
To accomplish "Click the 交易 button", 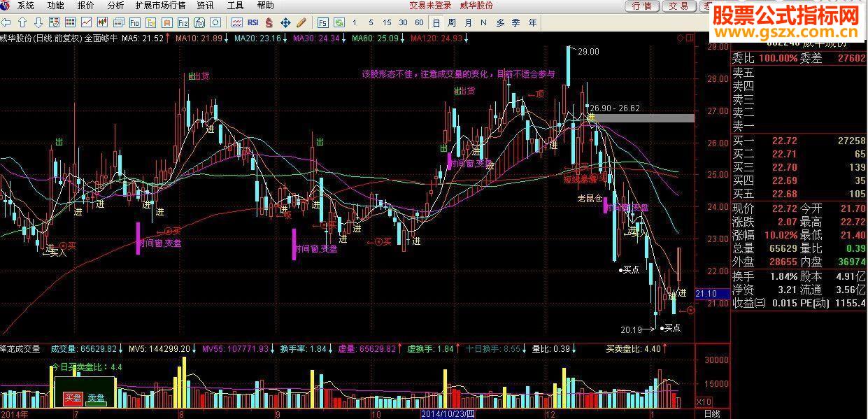I will (678, 6).
